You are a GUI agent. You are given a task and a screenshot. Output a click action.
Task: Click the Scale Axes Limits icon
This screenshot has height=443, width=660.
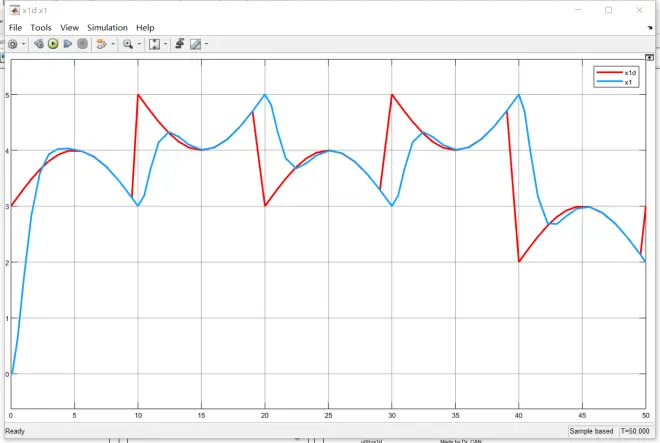click(x=155, y=44)
